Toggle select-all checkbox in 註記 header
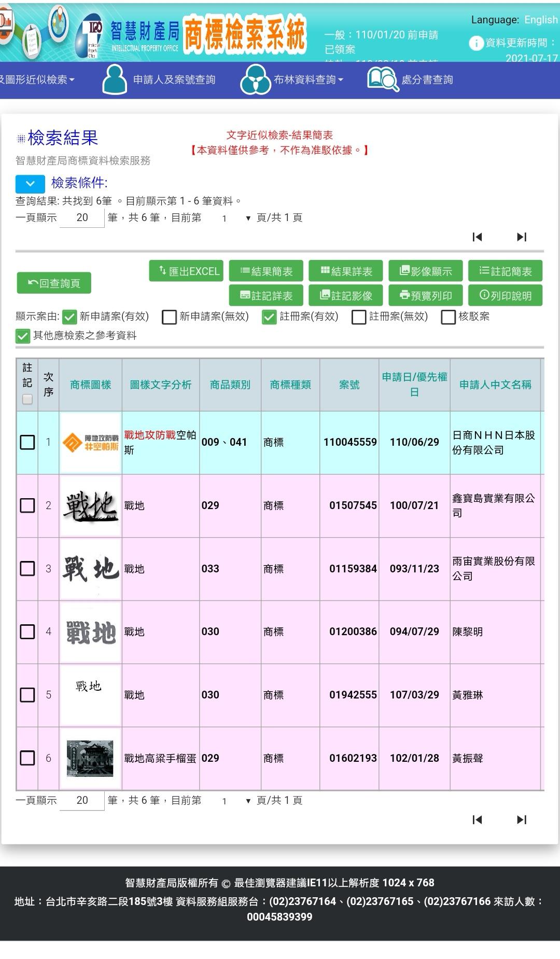This screenshot has height=959, width=560. pyautogui.click(x=27, y=399)
